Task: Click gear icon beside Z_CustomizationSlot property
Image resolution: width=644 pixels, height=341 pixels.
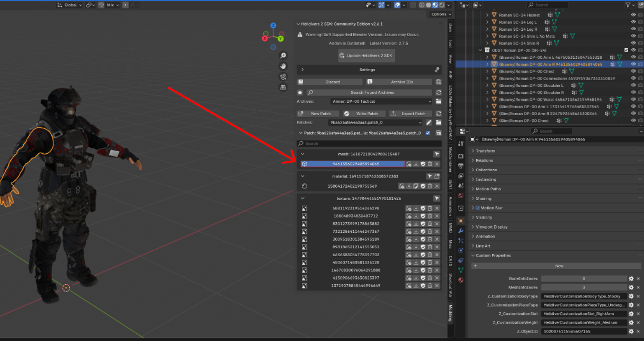Action: tap(631, 314)
